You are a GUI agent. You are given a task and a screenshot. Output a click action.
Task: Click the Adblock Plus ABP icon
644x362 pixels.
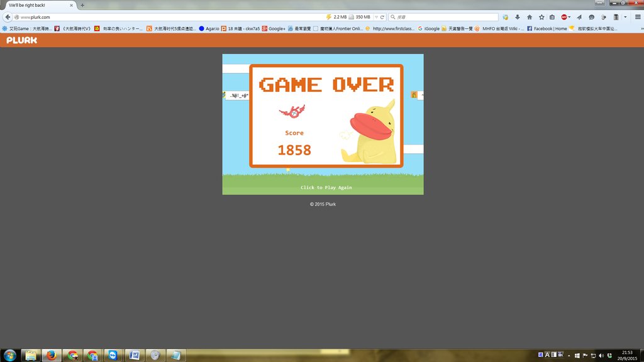tap(564, 17)
